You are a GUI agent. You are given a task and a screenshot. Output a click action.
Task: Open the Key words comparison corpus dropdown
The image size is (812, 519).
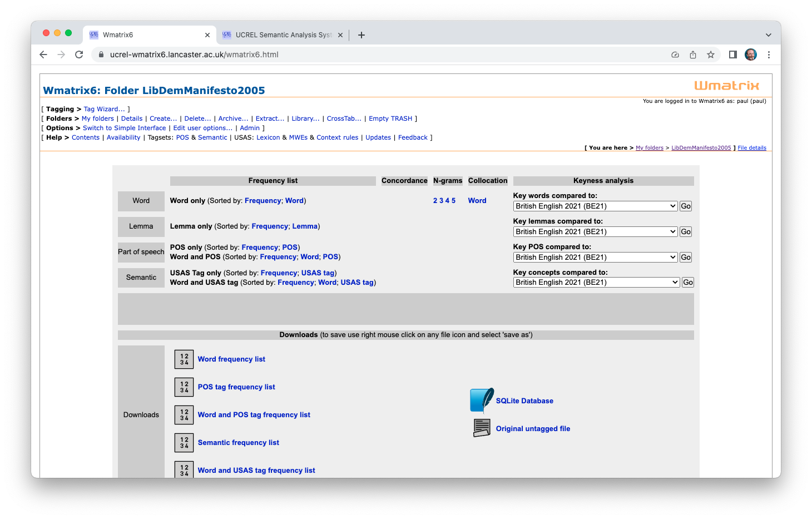(595, 206)
